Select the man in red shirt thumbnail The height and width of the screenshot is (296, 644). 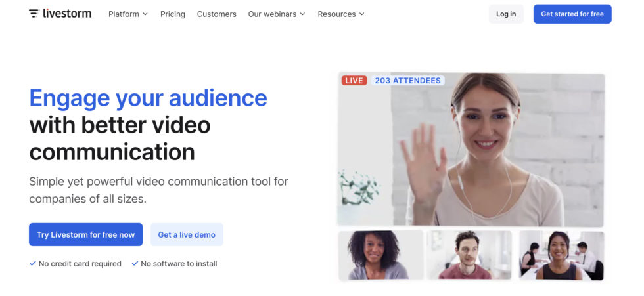click(x=469, y=255)
